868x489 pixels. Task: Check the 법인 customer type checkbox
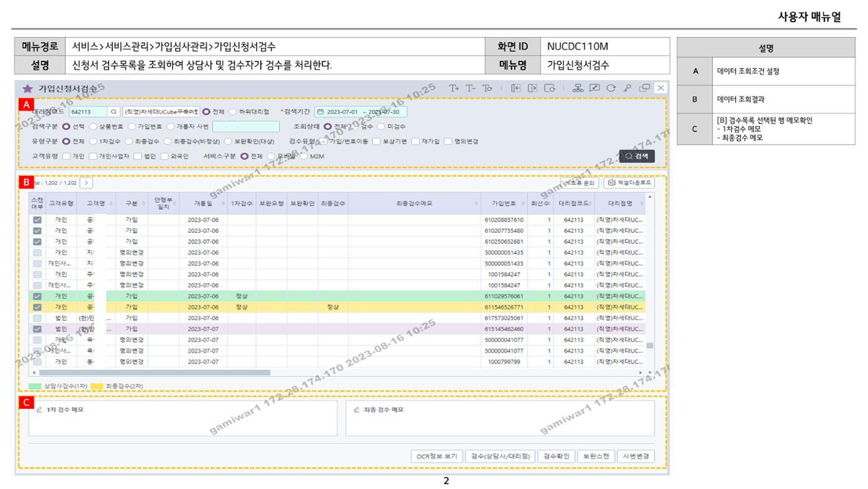tap(138, 156)
